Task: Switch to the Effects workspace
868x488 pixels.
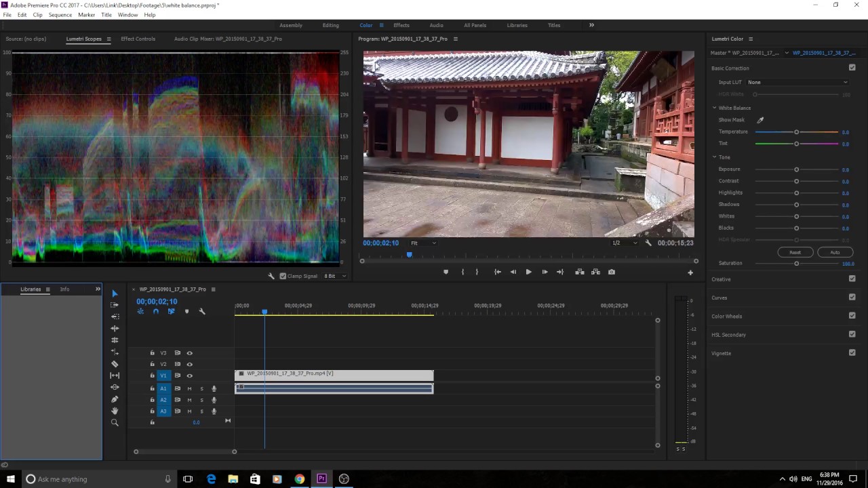Action: tap(401, 25)
